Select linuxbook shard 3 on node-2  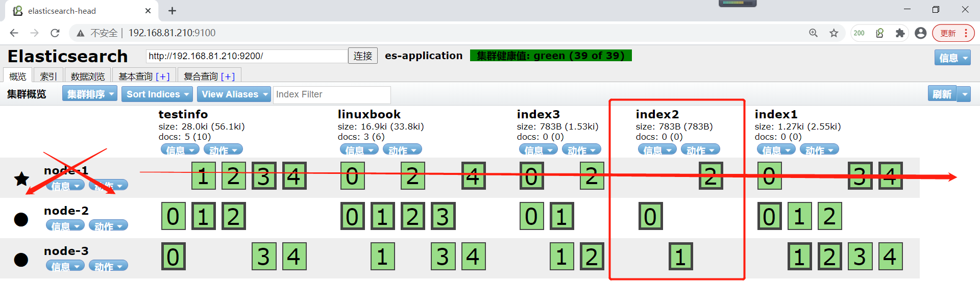(x=443, y=216)
